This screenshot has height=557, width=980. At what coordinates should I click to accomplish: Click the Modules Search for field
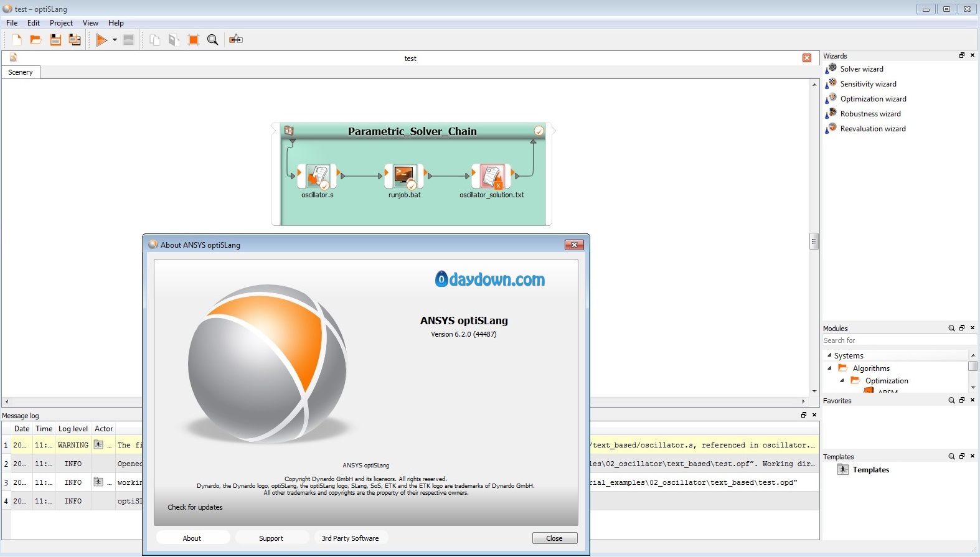click(899, 340)
